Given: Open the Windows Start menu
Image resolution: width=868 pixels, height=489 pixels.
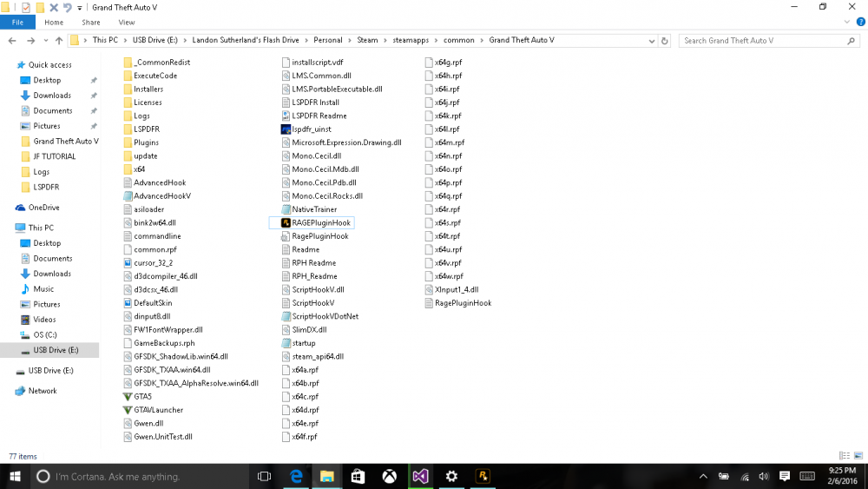Looking at the screenshot, I should 15,476.
